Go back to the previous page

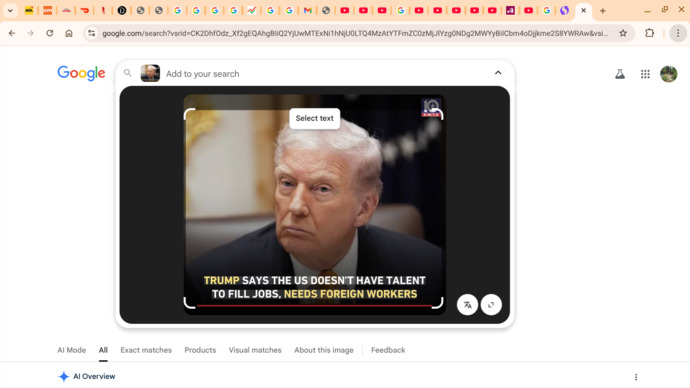pos(12,33)
